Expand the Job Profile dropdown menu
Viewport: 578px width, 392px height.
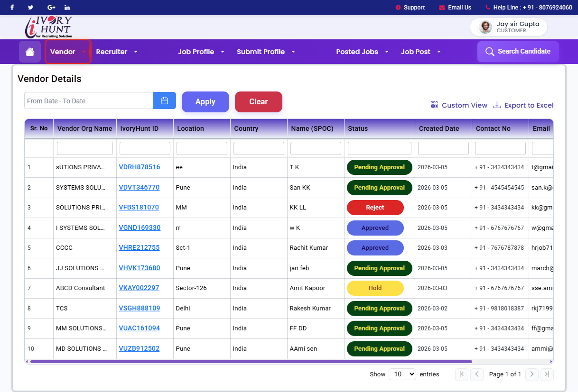201,52
